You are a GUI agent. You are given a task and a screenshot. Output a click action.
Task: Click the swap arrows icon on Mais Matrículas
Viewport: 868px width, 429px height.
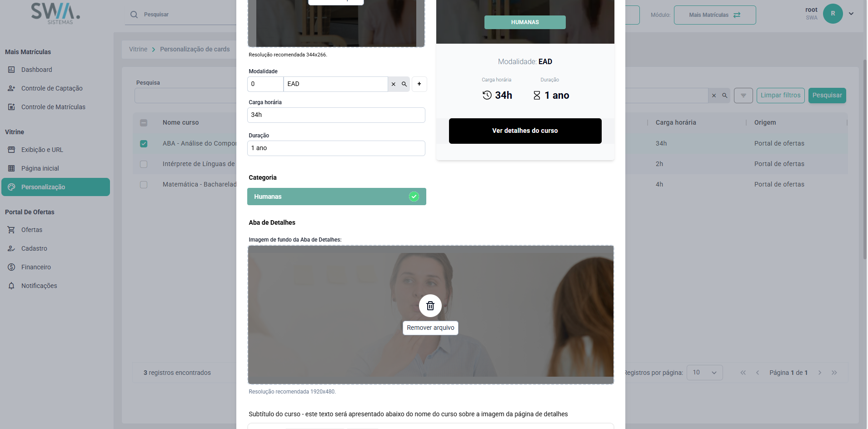(x=737, y=15)
